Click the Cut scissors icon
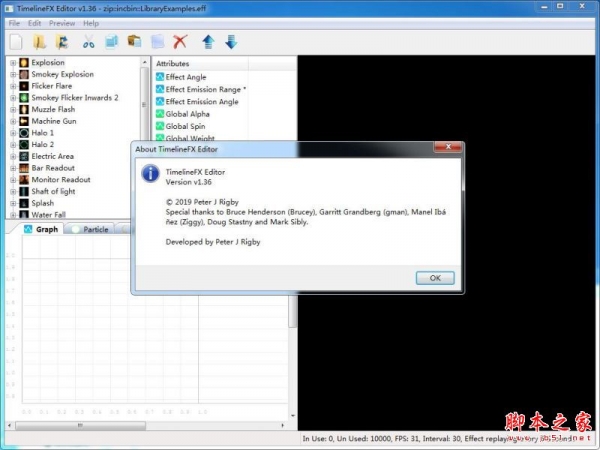The height and width of the screenshot is (450, 600). (88, 42)
